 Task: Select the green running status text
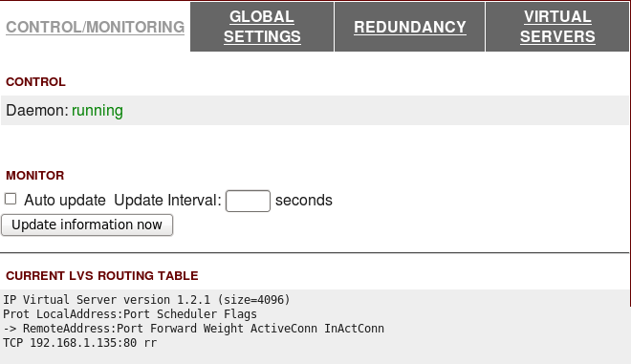[98, 111]
